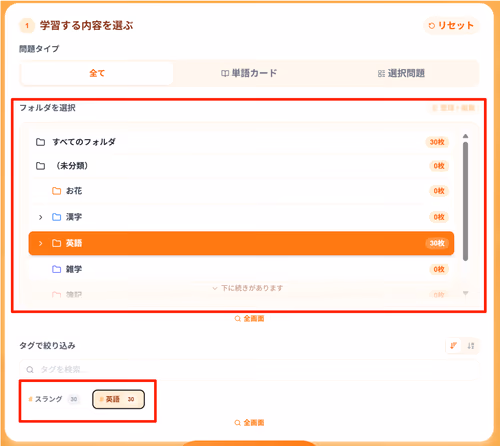Select the count-sort icon for tags
The height and width of the screenshot is (446, 500).
(454, 346)
